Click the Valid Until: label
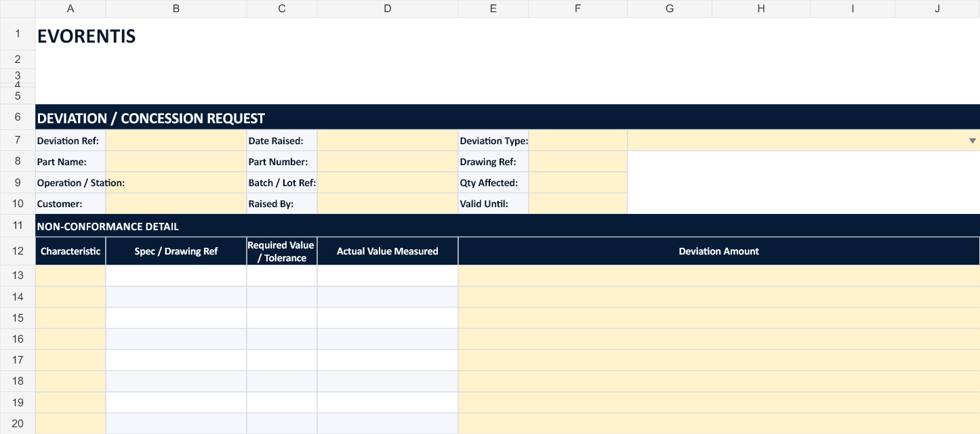The width and height of the screenshot is (980, 434). pyautogui.click(x=484, y=204)
